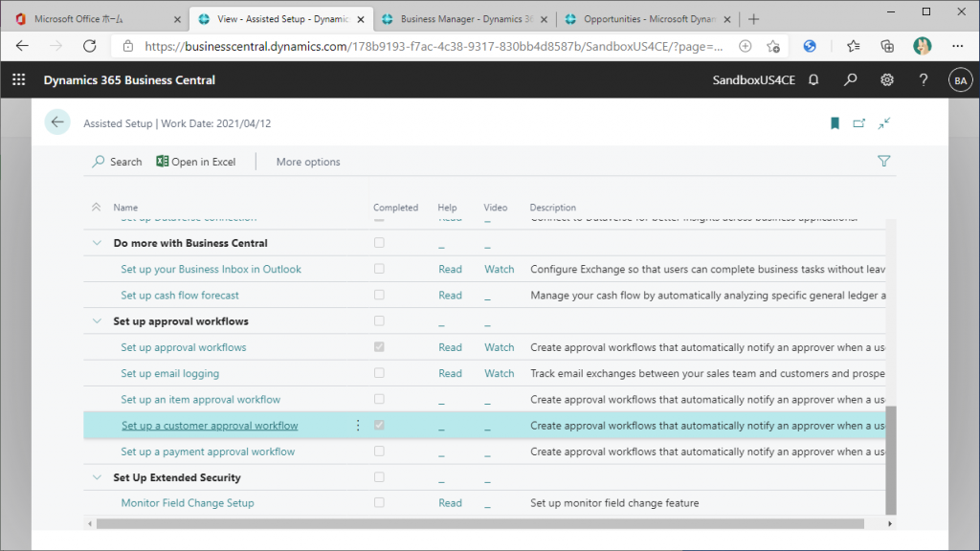This screenshot has height=551, width=980.
Task: Open a new browser tab
Action: point(754,19)
